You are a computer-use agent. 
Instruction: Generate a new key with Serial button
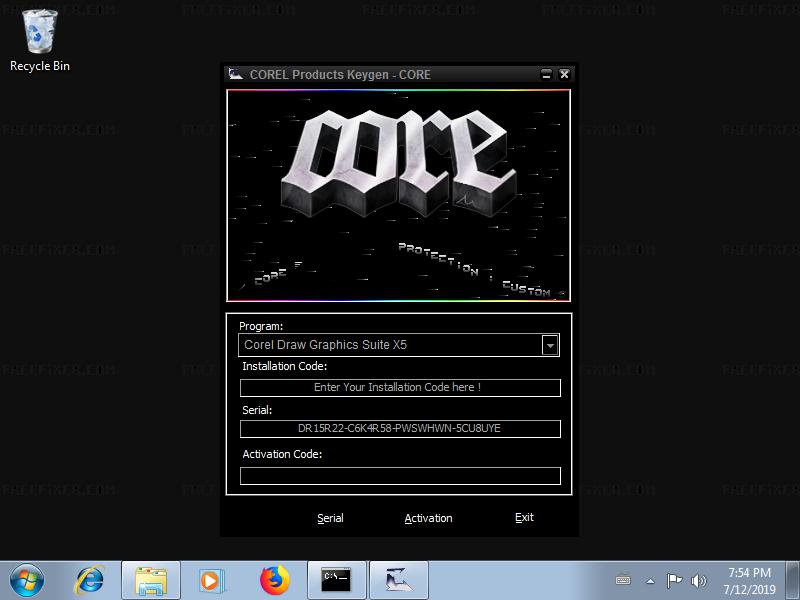click(x=330, y=518)
